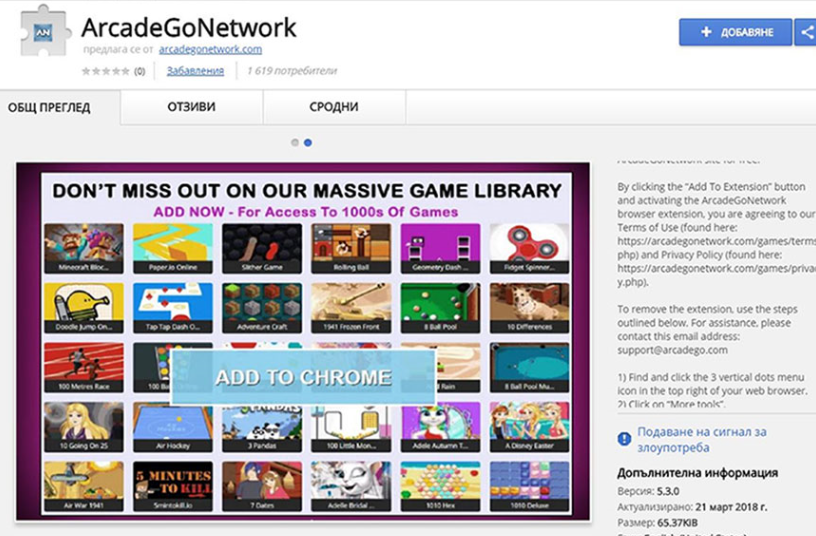Click the 1 619 потребители user count
This screenshot has height=536, width=816.
[x=291, y=71]
